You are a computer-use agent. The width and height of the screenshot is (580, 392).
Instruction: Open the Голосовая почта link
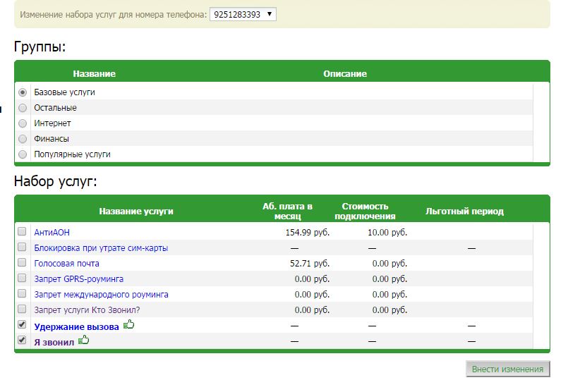[x=66, y=264]
